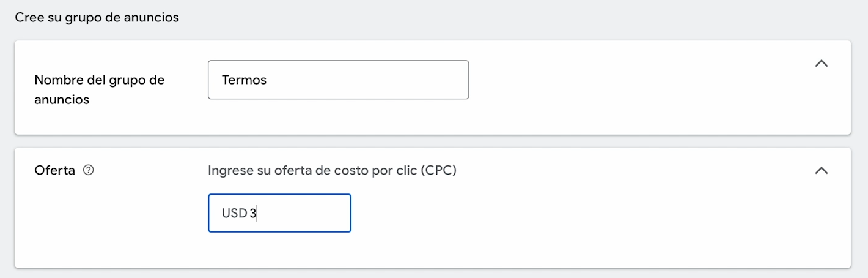The image size is (868, 278).
Task: Click the word Termos in the name field
Action: (x=244, y=80)
